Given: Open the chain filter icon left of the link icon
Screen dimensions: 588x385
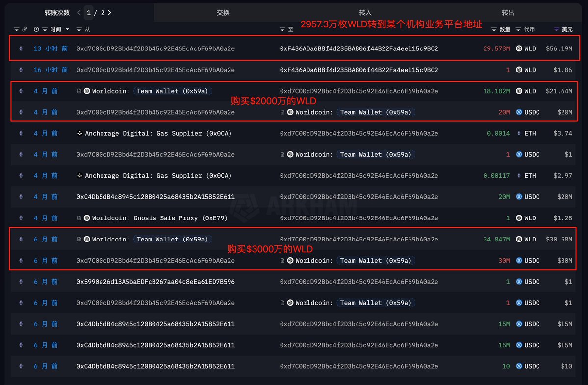Looking at the screenshot, I should pyautogui.click(x=17, y=29).
